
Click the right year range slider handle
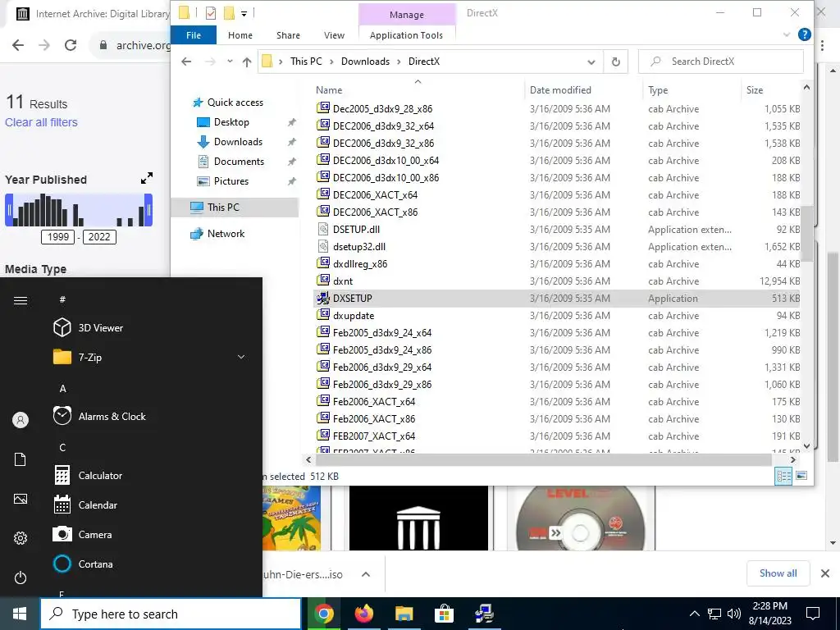148,210
